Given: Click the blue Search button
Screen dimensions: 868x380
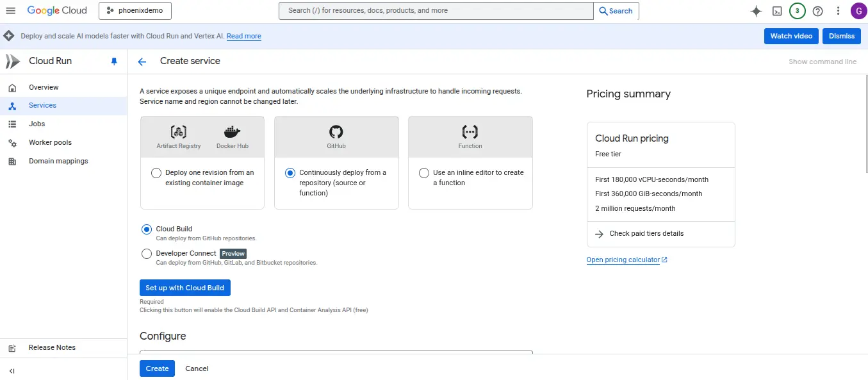Looking at the screenshot, I should 616,11.
